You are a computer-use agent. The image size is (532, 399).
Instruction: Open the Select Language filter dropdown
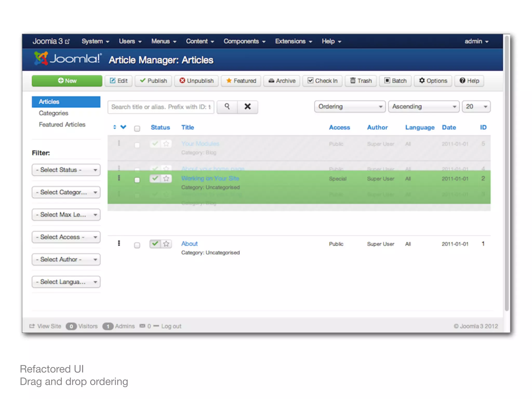66,282
